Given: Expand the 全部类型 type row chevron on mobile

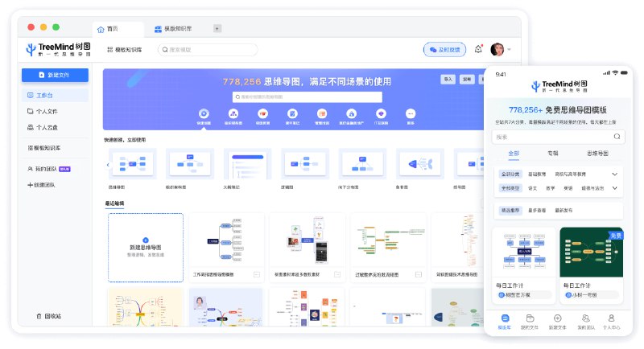Looking at the screenshot, I should click(615, 188).
